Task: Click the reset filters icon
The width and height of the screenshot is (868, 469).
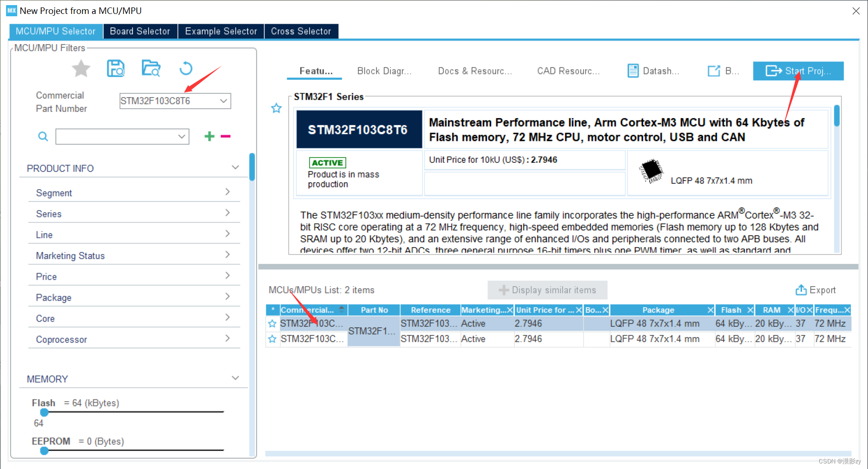Action: [186, 68]
